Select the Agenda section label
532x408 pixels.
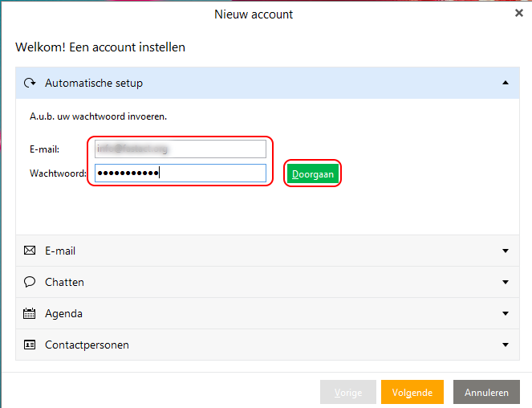point(63,313)
